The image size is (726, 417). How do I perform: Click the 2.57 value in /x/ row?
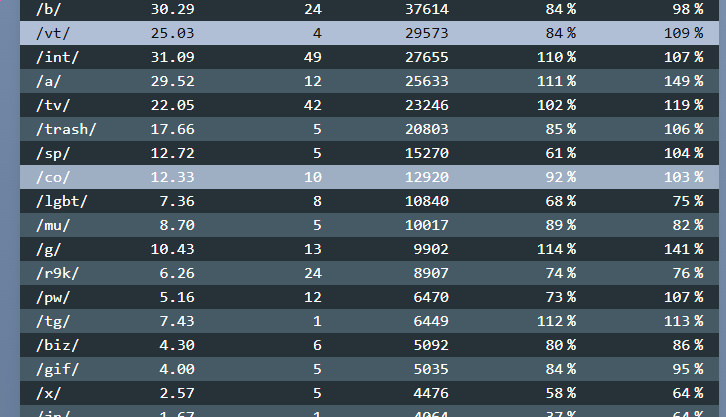tap(177, 393)
